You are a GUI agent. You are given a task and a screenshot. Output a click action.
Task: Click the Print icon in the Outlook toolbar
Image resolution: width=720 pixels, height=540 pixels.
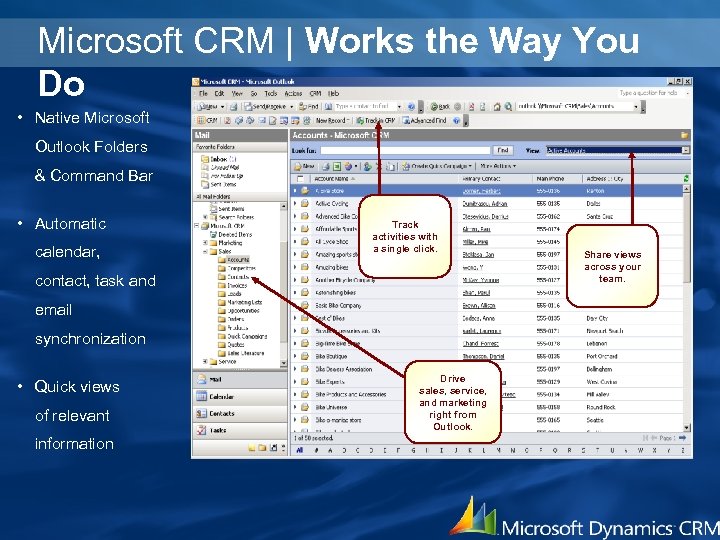pos(233,107)
